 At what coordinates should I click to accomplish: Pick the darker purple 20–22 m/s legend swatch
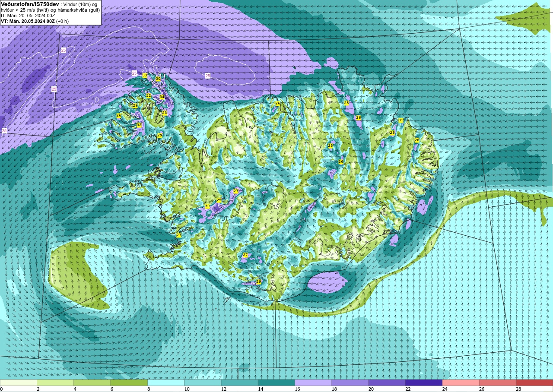(387, 383)
